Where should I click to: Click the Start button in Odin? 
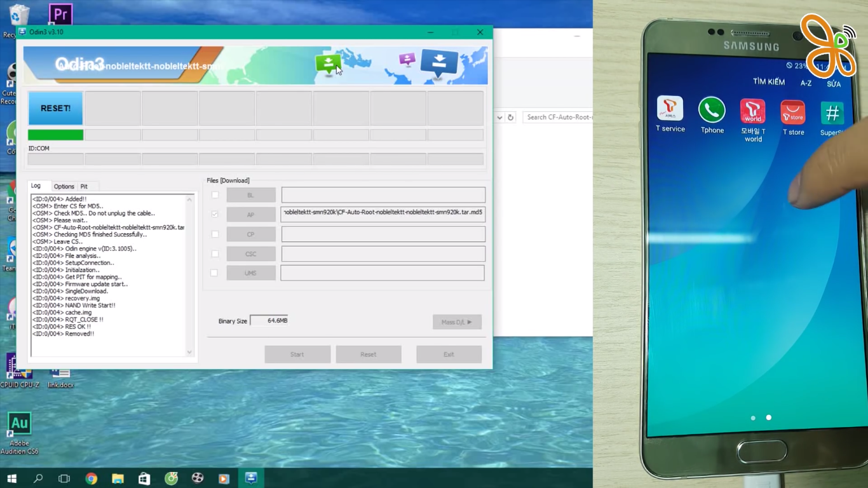tap(297, 355)
